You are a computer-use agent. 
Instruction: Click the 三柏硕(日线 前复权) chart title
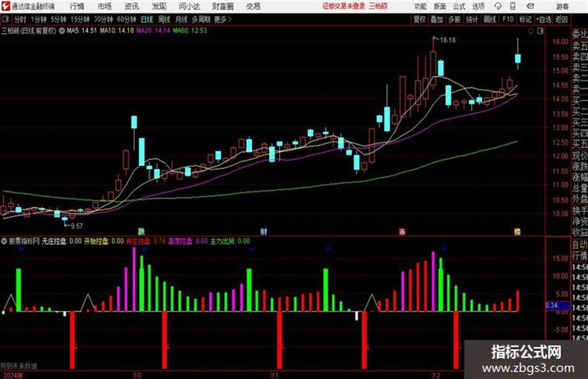29,30
